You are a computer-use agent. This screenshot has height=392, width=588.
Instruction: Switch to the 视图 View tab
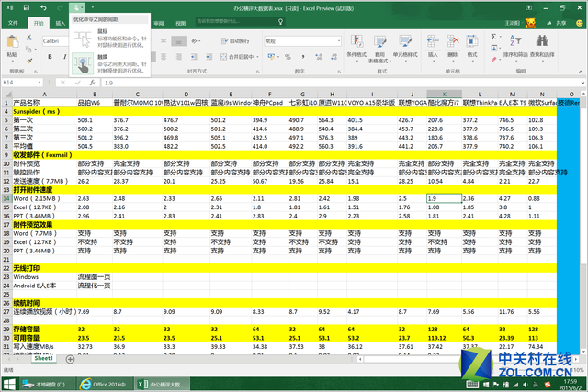pyautogui.click(x=181, y=23)
